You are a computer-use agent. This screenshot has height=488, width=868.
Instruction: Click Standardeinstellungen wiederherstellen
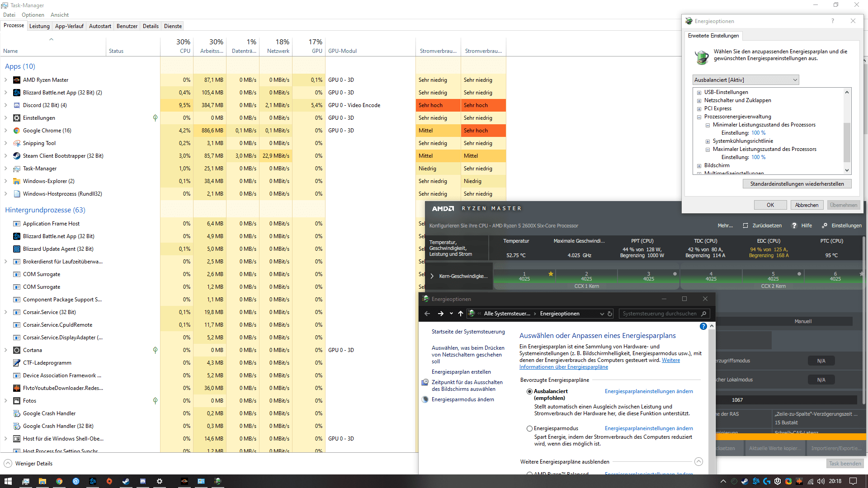(x=797, y=184)
